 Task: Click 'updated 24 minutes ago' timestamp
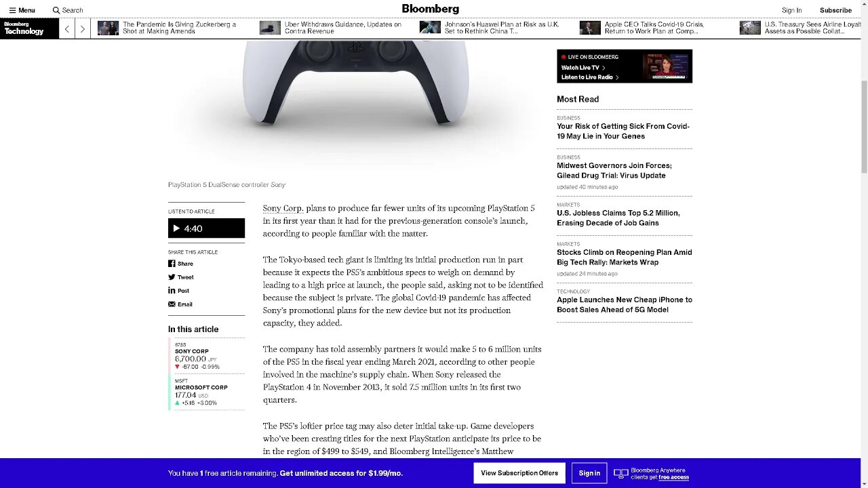pos(587,274)
